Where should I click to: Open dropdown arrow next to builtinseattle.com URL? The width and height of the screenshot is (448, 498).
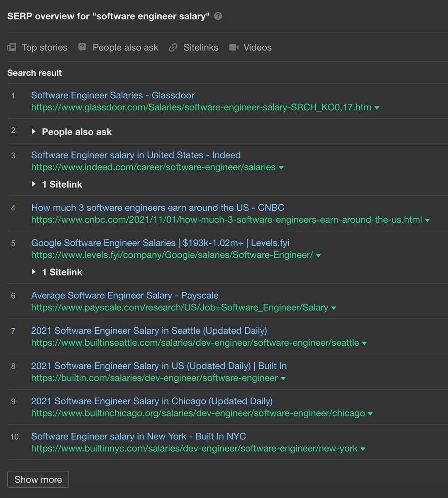click(x=364, y=344)
